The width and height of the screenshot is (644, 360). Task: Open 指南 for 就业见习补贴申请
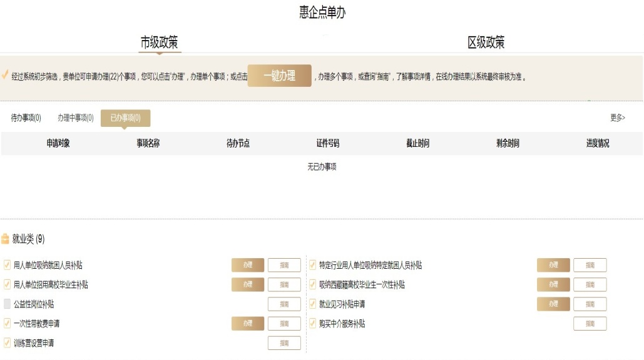coord(590,304)
